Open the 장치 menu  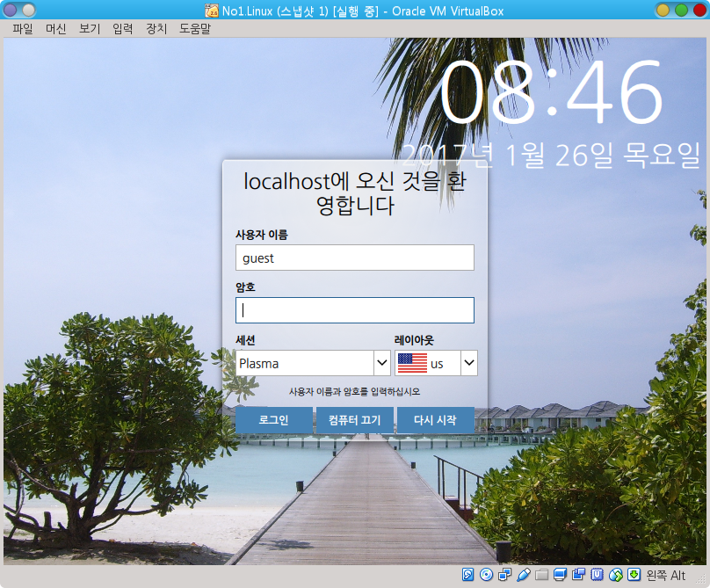click(156, 29)
